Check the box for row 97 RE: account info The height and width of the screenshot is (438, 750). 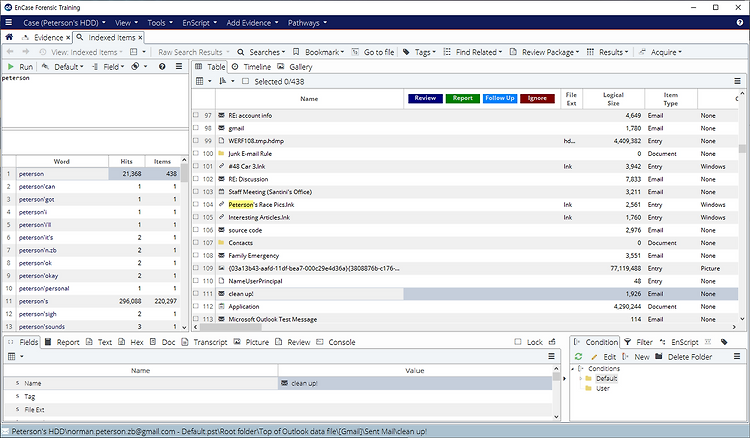pos(196,115)
